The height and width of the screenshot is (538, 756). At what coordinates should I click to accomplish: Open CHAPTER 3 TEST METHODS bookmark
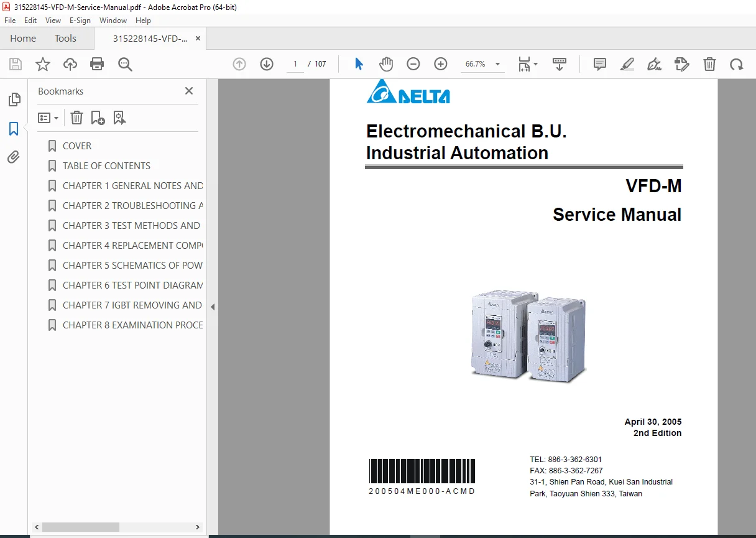131,225
